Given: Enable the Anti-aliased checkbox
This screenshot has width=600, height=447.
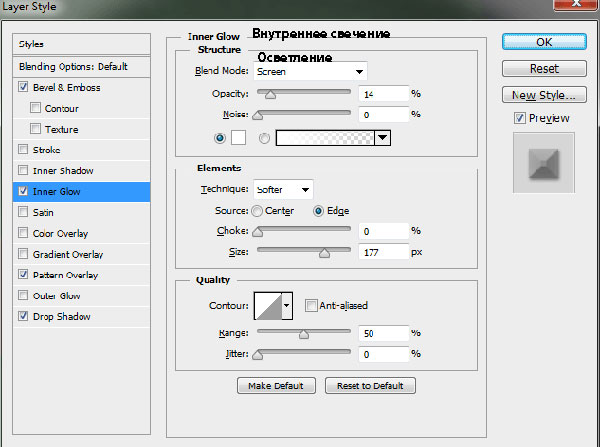Looking at the screenshot, I should coord(311,305).
